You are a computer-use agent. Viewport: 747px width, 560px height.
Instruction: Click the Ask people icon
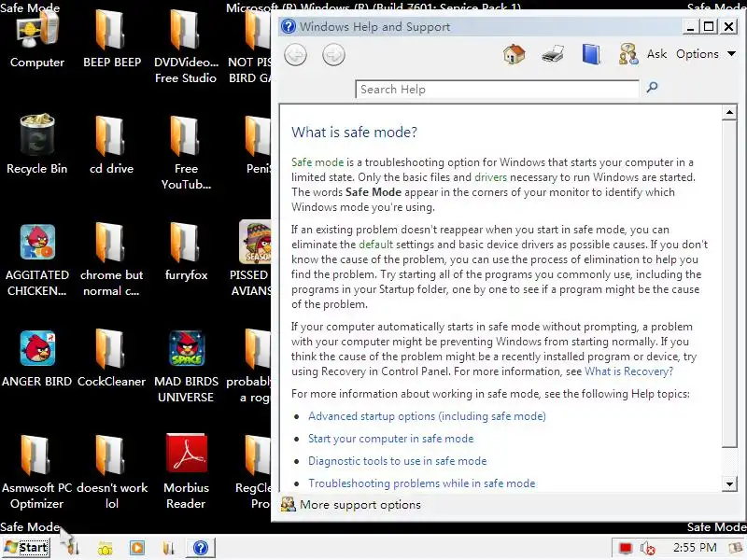tap(628, 54)
